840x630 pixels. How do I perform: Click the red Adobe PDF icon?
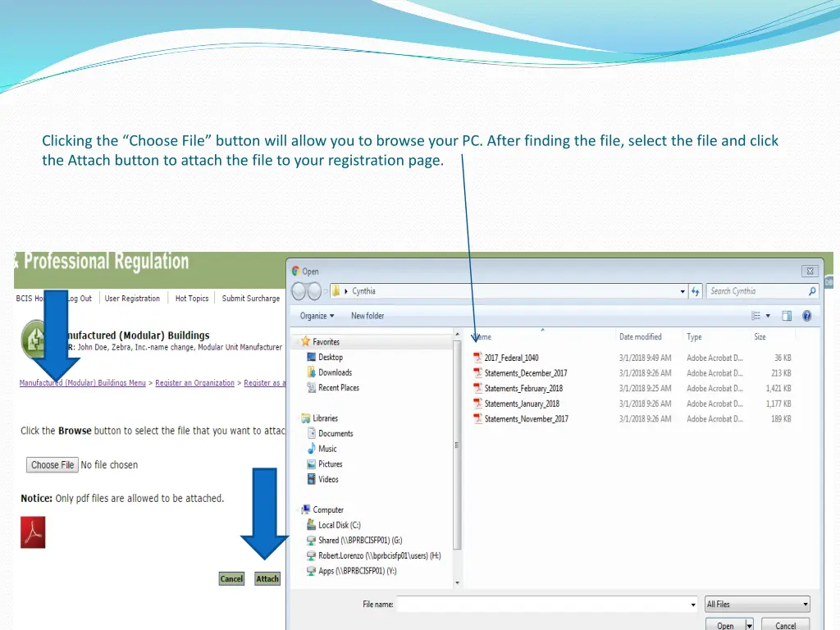pyautogui.click(x=33, y=532)
